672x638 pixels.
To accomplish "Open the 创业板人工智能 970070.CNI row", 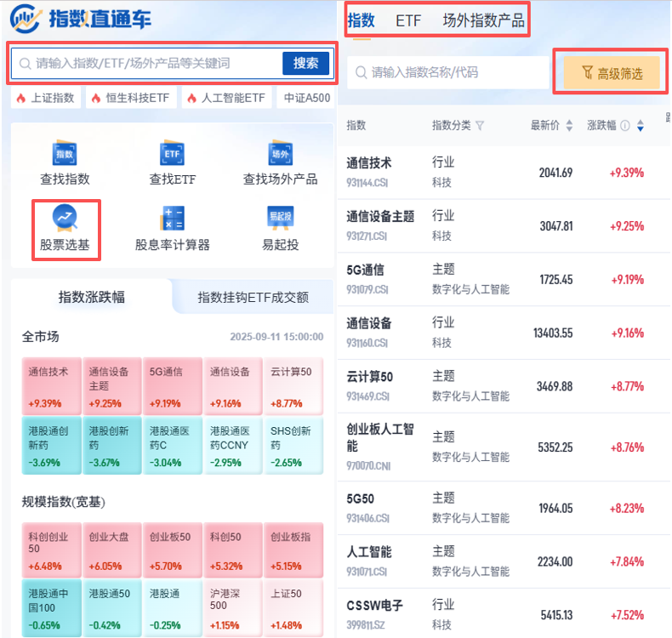I will tap(504, 447).
